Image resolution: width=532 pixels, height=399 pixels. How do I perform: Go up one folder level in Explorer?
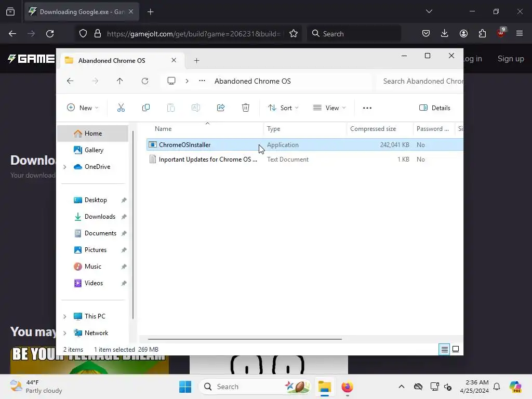coord(120,81)
